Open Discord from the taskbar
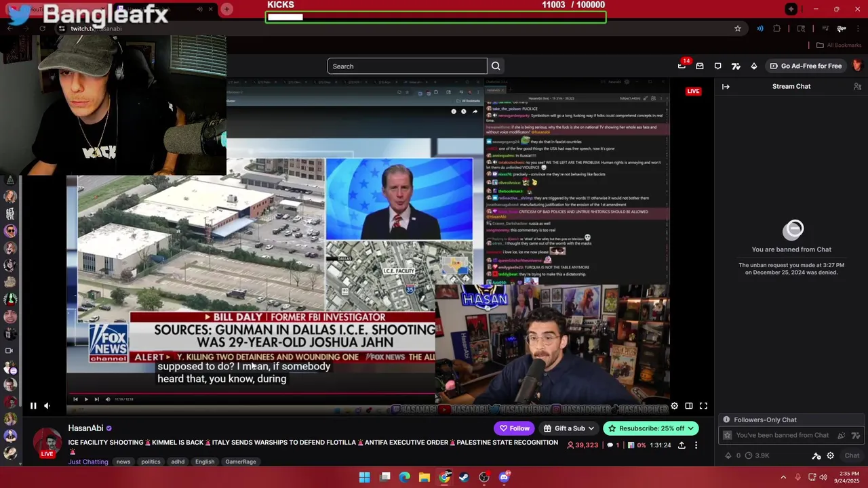Viewport: 868px width, 488px height. coord(504,477)
